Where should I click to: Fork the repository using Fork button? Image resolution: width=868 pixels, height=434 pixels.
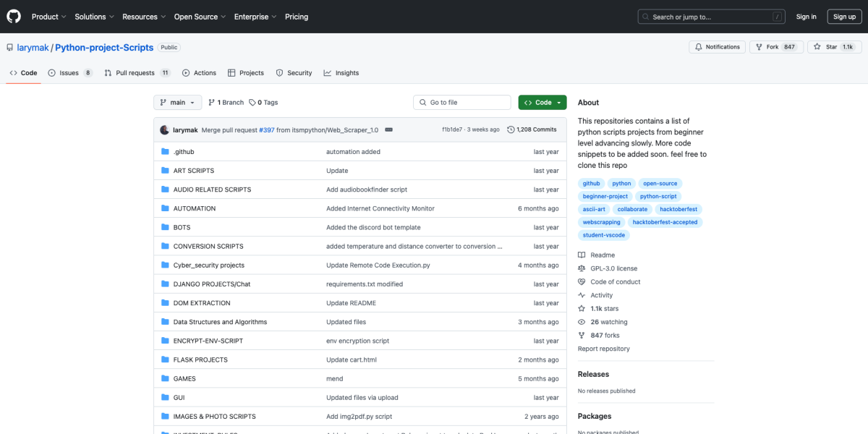767,47
